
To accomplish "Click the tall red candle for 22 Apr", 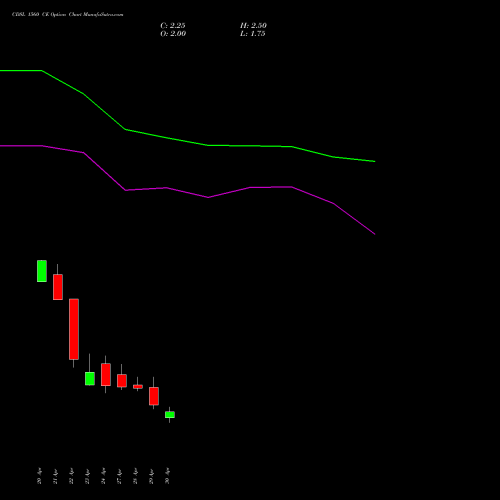I will [74, 329].
